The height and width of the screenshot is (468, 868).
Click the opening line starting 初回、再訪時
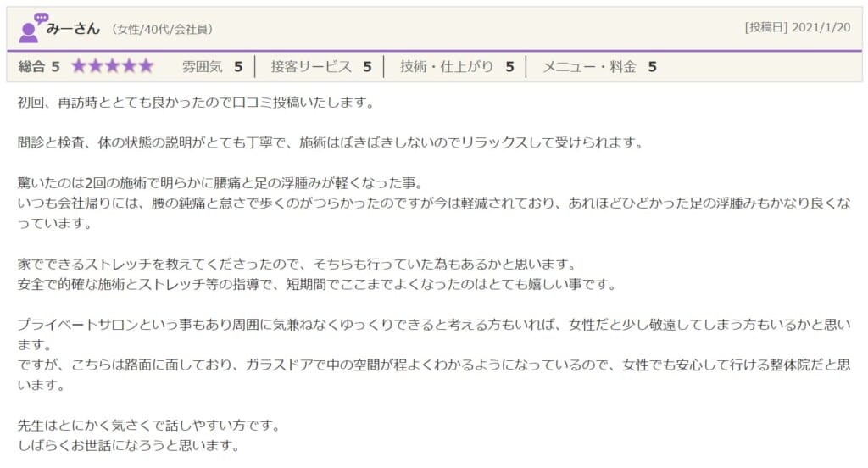coord(195,103)
